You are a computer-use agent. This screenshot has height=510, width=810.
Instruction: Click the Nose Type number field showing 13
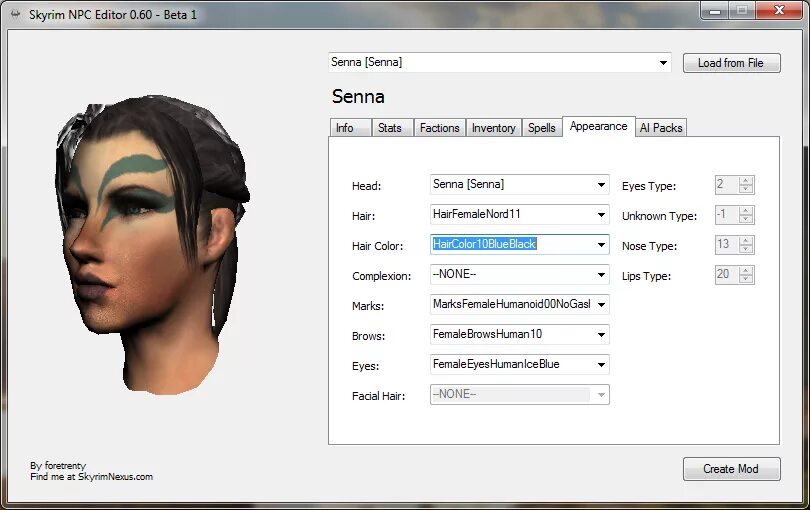click(x=727, y=244)
